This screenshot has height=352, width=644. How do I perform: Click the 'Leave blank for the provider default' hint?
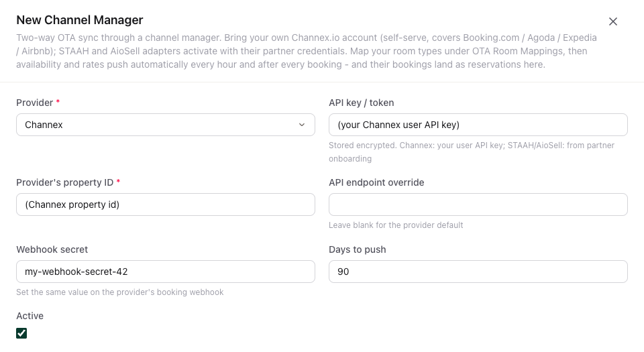click(x=396, y=225)
